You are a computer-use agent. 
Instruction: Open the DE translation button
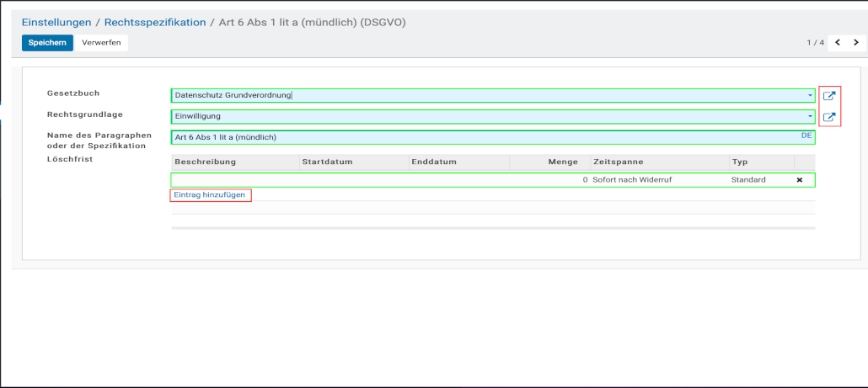tap(806, 136)
